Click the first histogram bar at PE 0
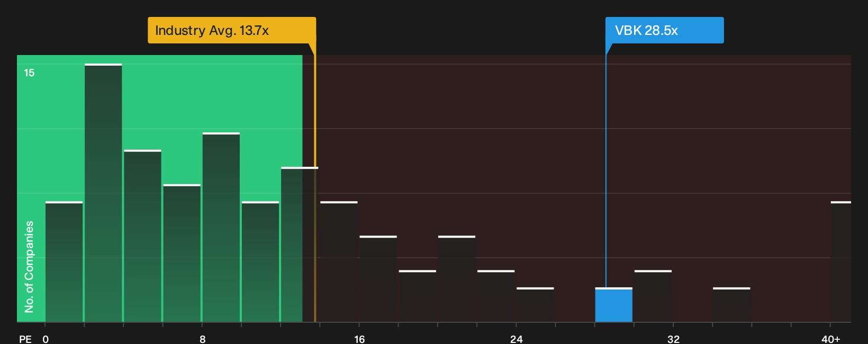Viewport: 868px width, 344px height. click(x=64, y=261)
